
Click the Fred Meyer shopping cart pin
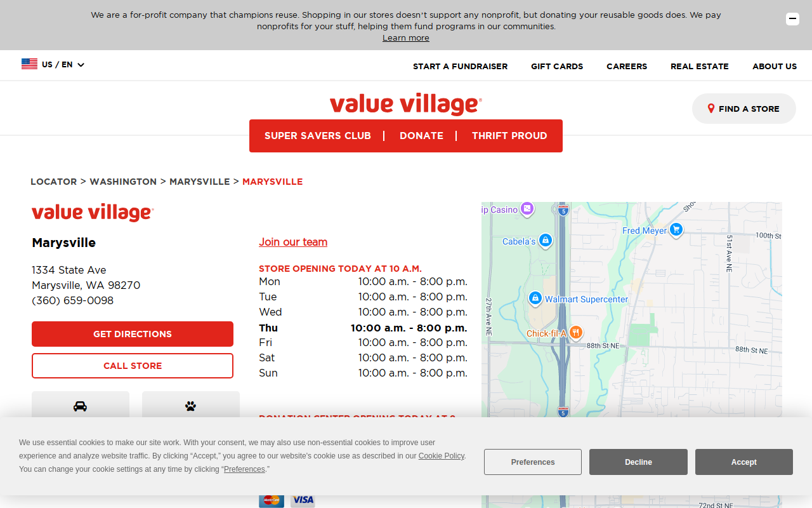pos(676,230)
